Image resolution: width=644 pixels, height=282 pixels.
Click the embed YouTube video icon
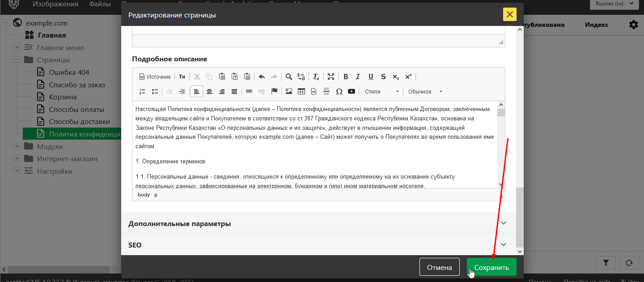(352, 91)
